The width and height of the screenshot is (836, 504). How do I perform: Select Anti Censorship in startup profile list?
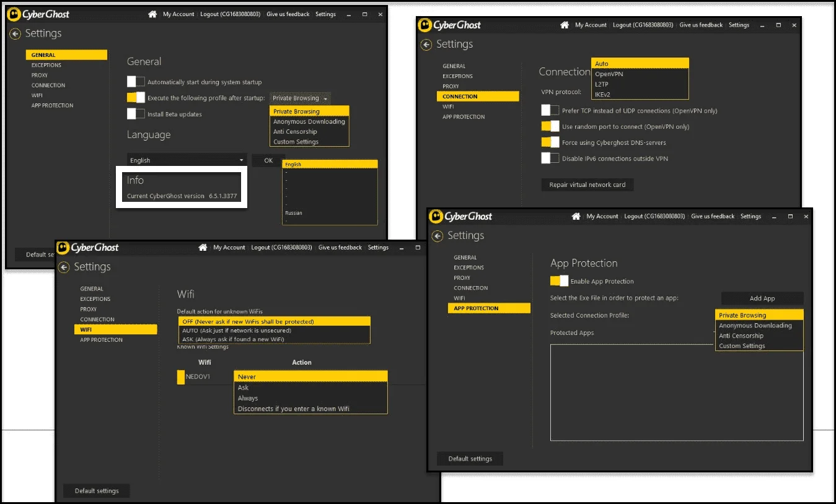pyautogui.click(x=309, y=131)
